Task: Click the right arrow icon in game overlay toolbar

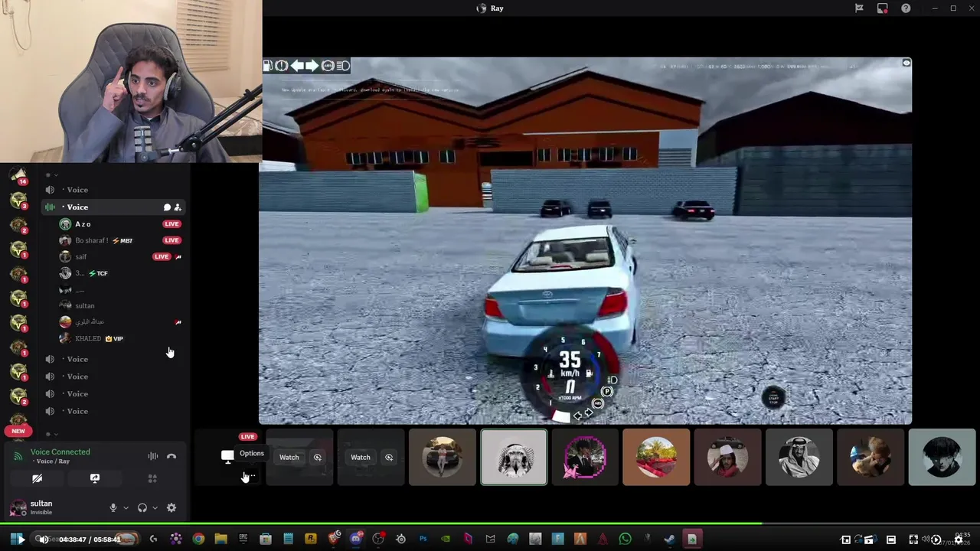Action: (x=312, y=66)
